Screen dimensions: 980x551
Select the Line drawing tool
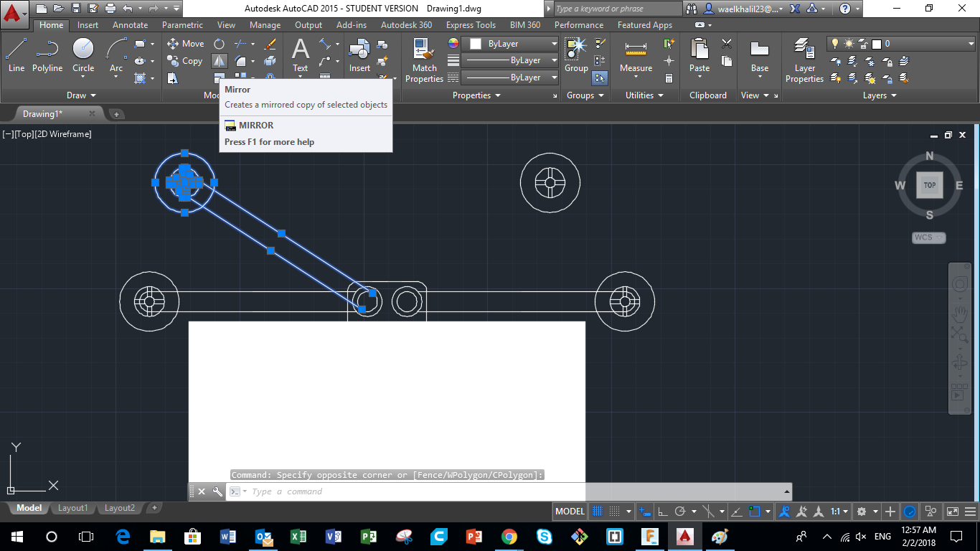click(x=16, y=55)
